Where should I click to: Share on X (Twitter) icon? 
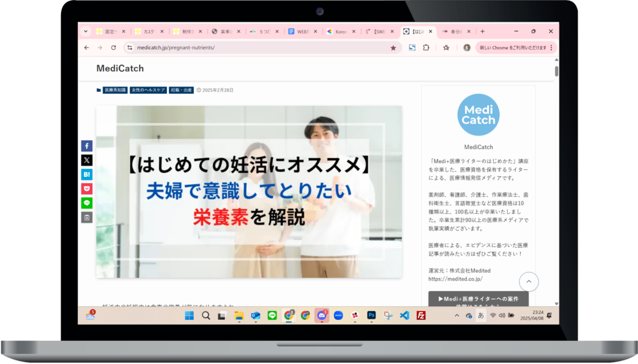(x=87, y=160)
